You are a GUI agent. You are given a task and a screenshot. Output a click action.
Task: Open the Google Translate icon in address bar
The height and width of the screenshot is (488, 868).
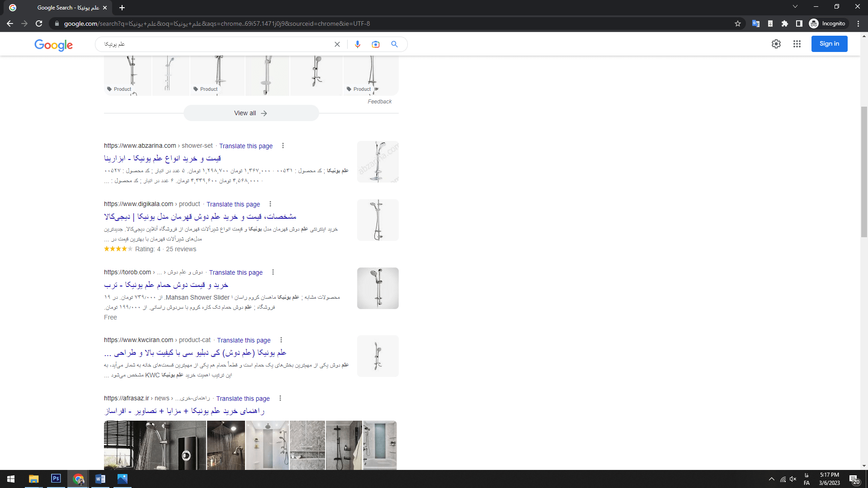click(755, 23)
